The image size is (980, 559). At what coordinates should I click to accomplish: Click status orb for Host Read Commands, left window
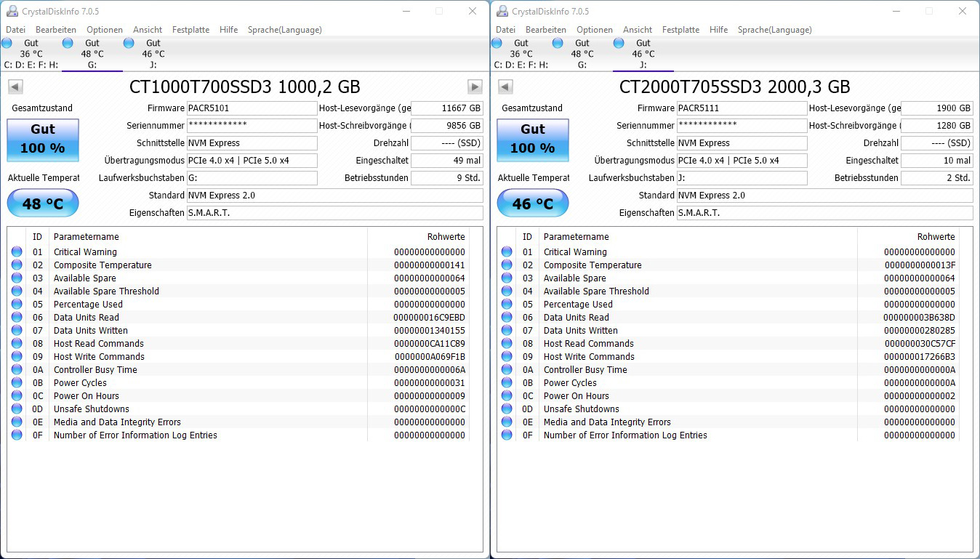[x=17, y=344]
